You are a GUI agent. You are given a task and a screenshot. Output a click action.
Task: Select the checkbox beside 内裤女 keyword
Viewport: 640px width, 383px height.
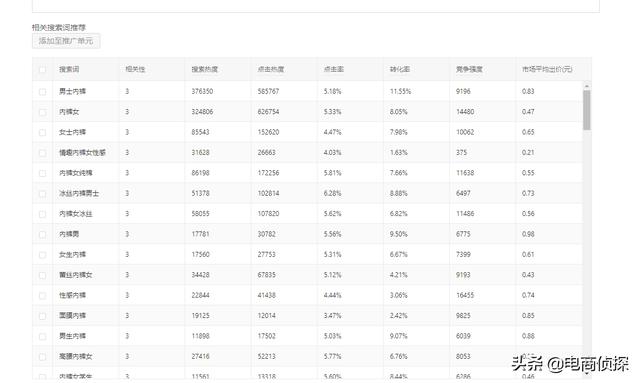[x=42, y=112]
